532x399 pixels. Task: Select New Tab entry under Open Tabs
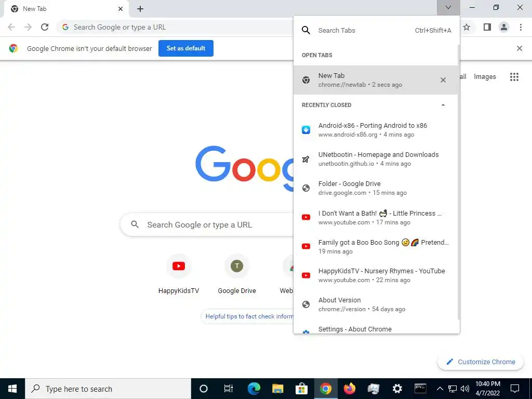(376, 80)
